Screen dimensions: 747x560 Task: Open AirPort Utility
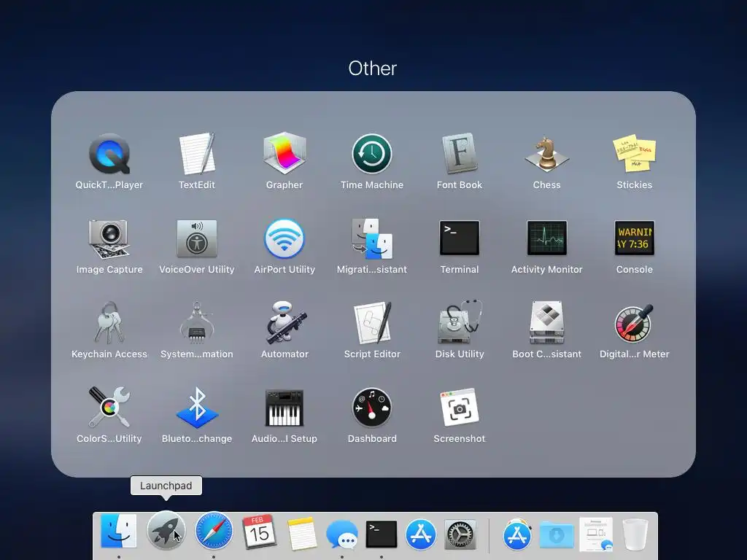pyautogui.click(x=285, y=238)
